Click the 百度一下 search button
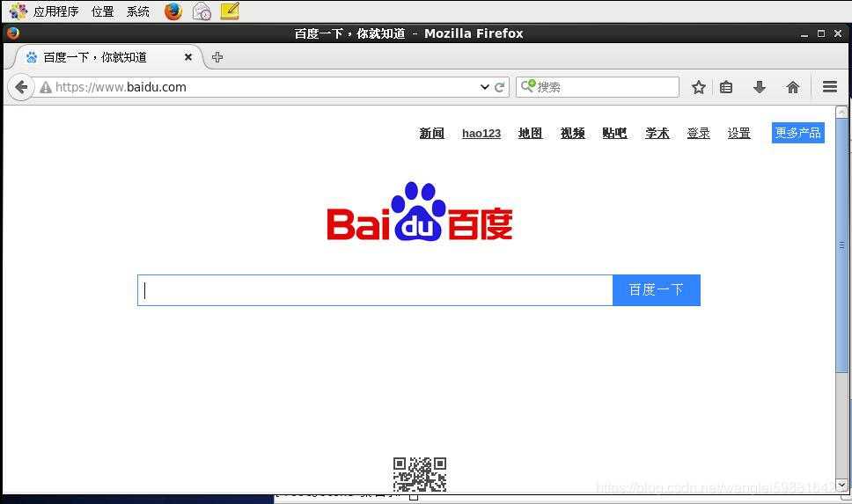 tap(657, 290)
